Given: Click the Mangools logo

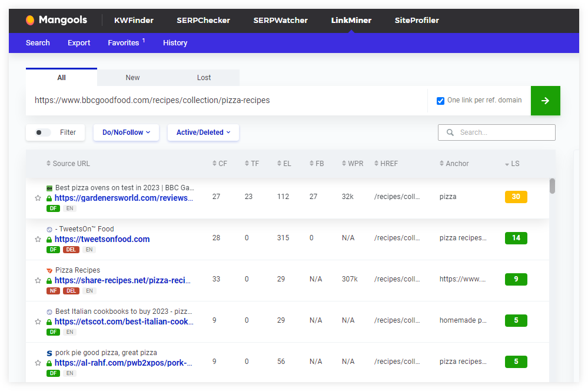Looking at the screenshot, I should pos(56,19).
